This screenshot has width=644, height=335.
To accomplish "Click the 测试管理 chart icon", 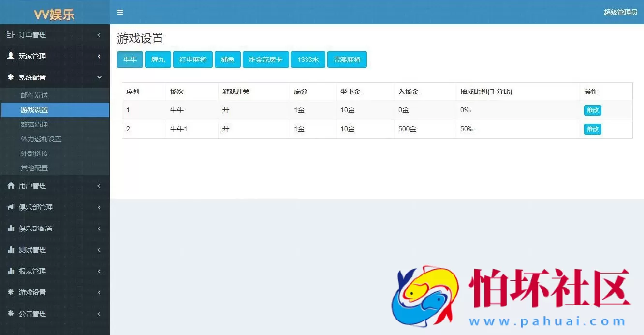I will point(11,250).
